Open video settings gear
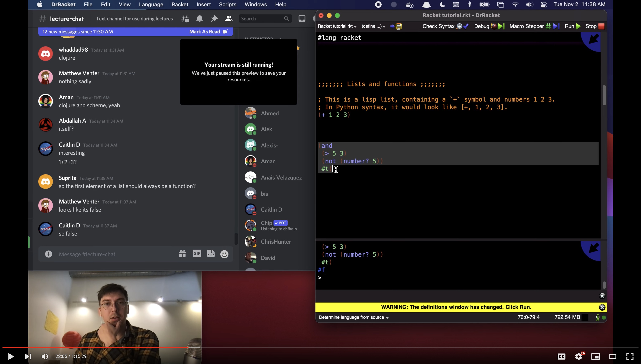 pos(579,357)
